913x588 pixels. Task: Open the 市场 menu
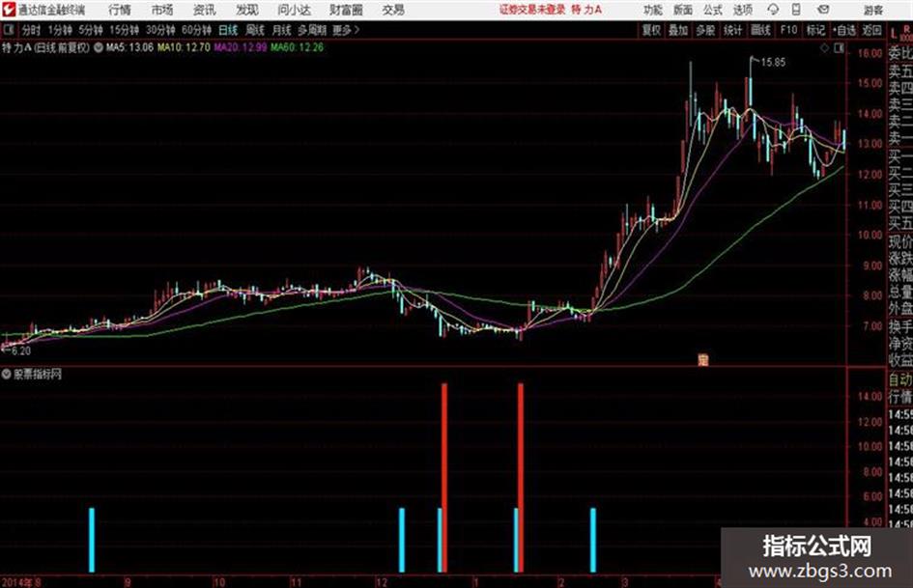click(162, 10)
